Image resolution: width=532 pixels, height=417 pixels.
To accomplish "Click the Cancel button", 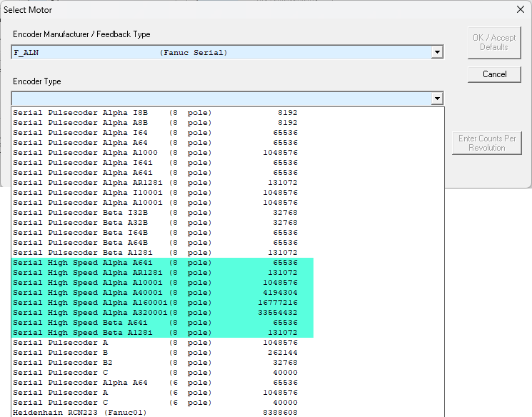I will pos(494,74).
